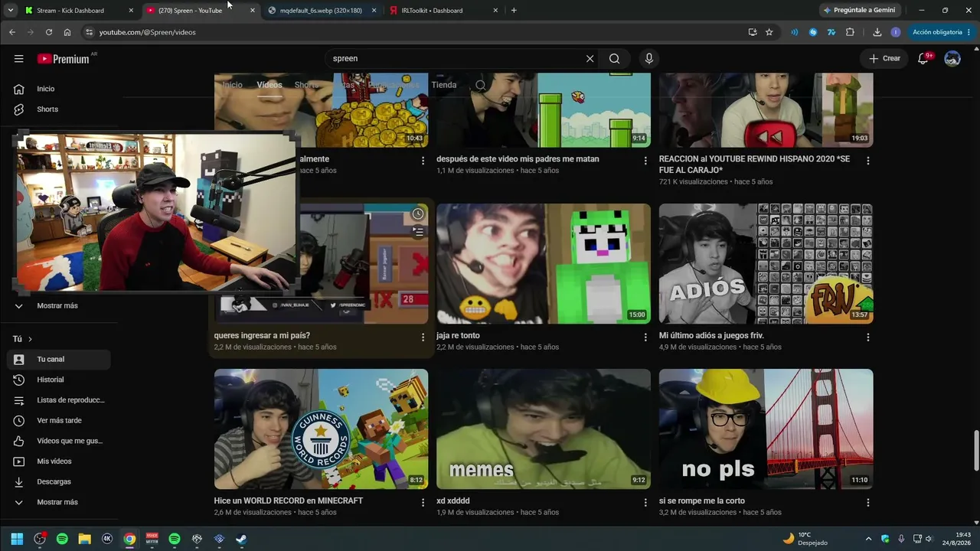Open File Explorer from the taskbar
This screenshot has height=551, width=980.
tap(85, 539)
